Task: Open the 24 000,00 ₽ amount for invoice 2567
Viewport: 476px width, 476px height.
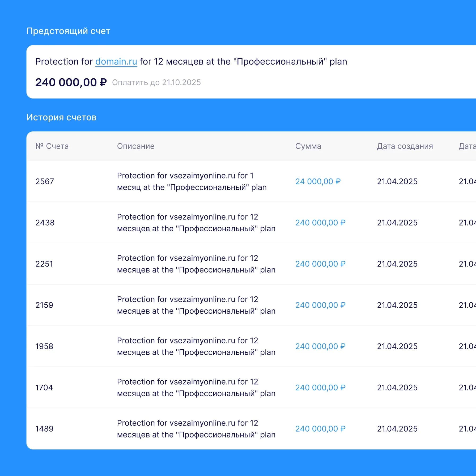Action: 318,181
